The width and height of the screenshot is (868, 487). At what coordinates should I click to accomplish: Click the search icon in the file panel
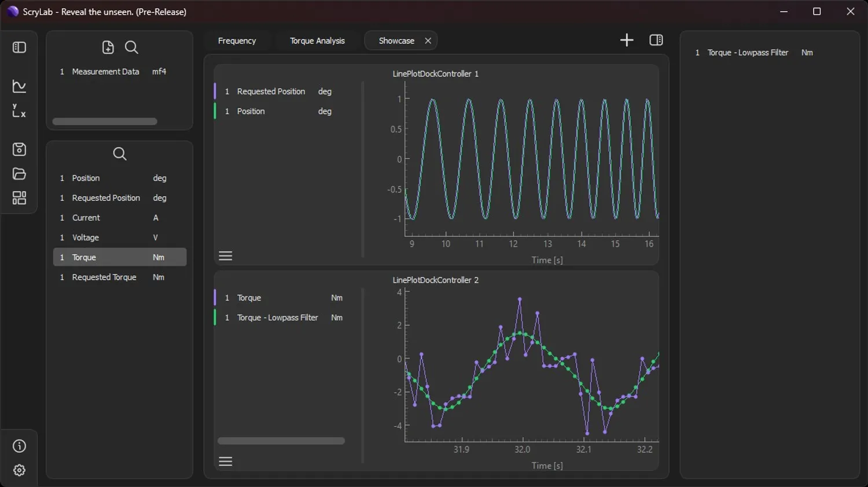[131, 47]
